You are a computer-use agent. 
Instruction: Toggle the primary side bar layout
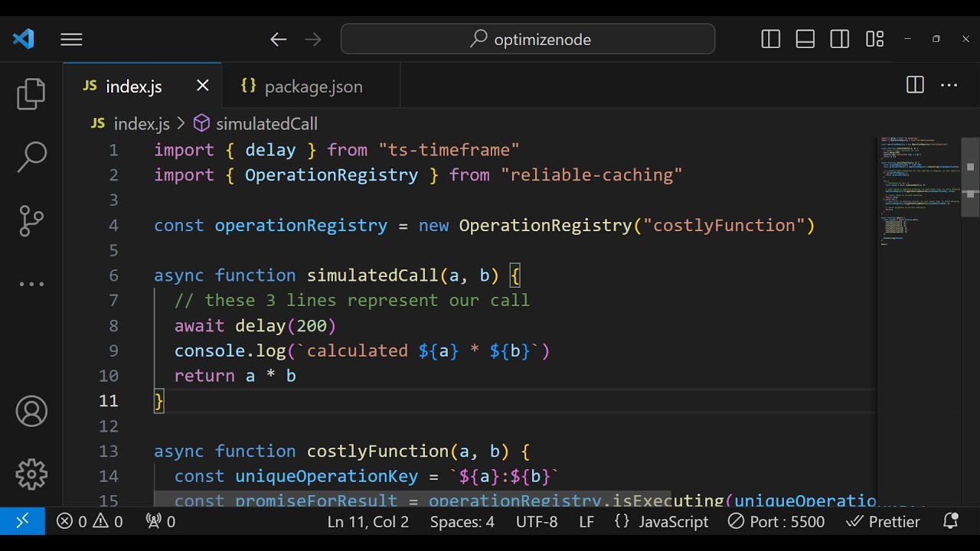pyautogui.click(x=771, y=39)
